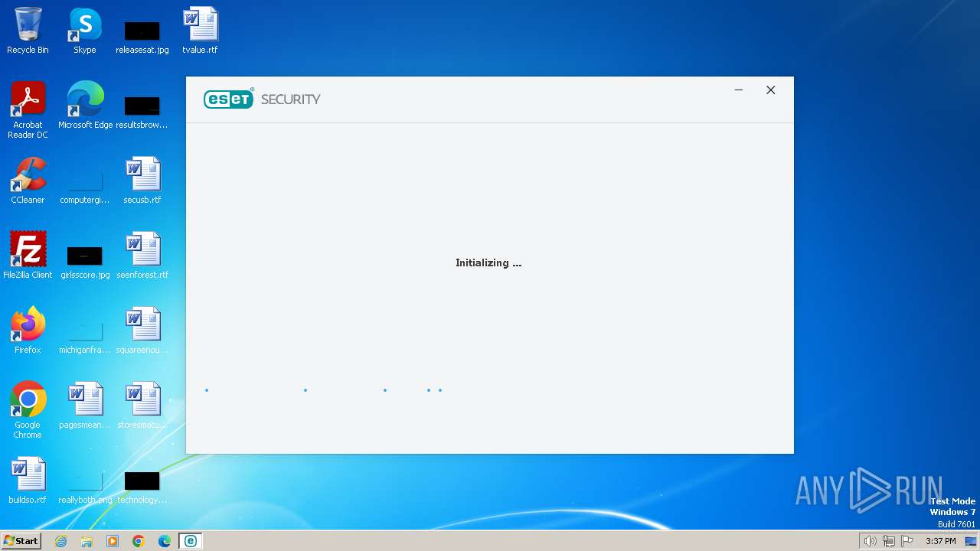Minimize the ESET Security window
The height and width of the screenshot is (551, 980).
[739, 90]
